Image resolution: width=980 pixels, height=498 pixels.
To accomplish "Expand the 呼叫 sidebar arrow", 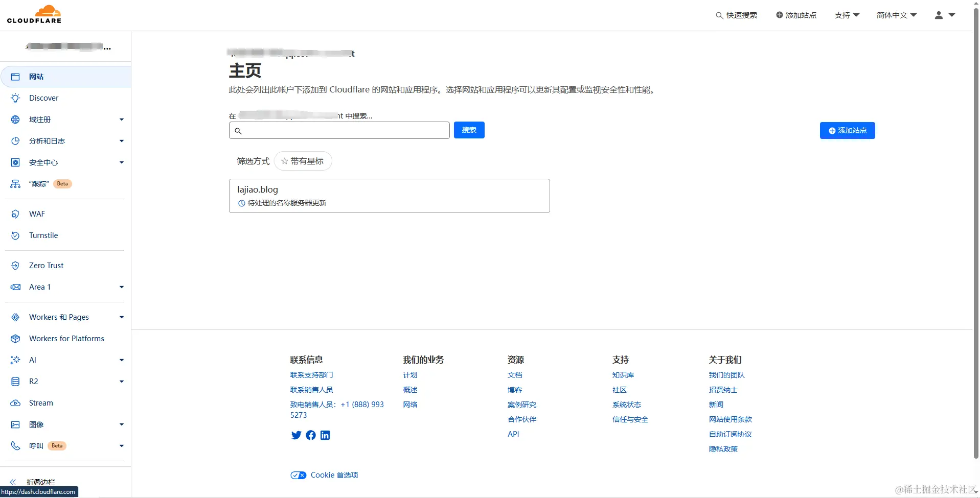I will click(122, 446).
